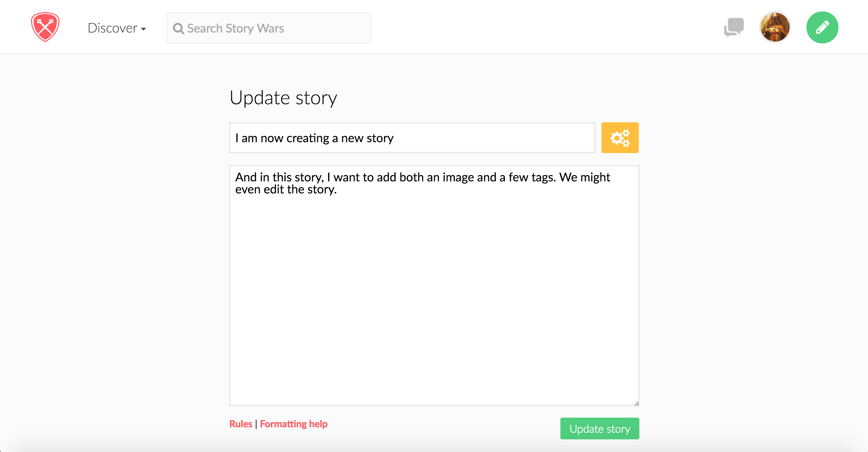Focus the Search Story Wars field

tap(269, 28)
